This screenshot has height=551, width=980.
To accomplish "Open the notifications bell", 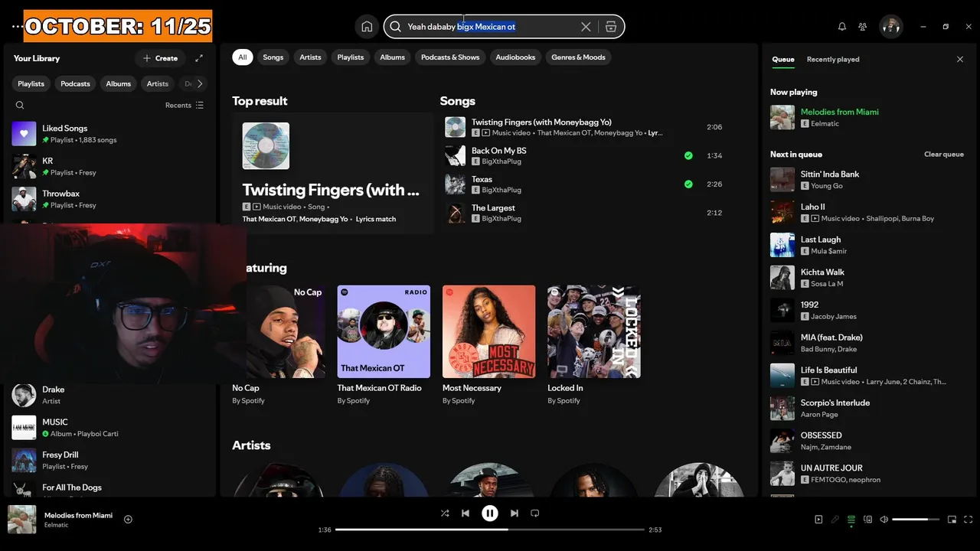I will (x=842, y=27).
